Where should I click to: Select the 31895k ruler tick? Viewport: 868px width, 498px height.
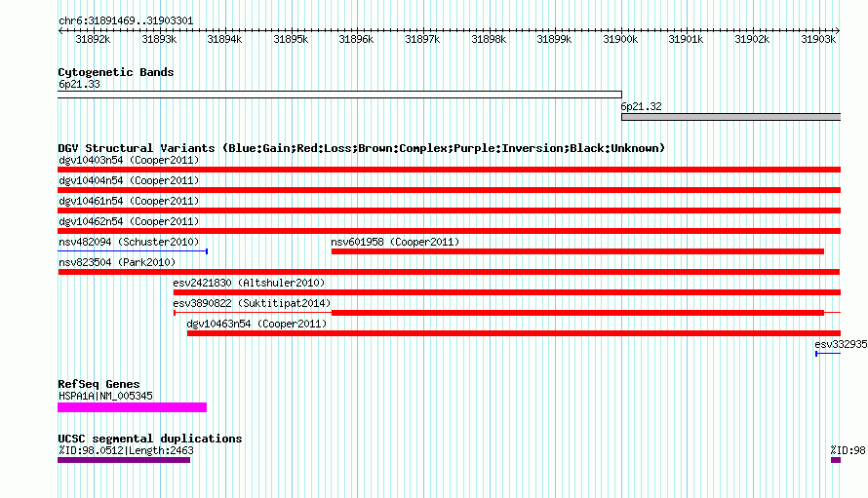[291, 39]
